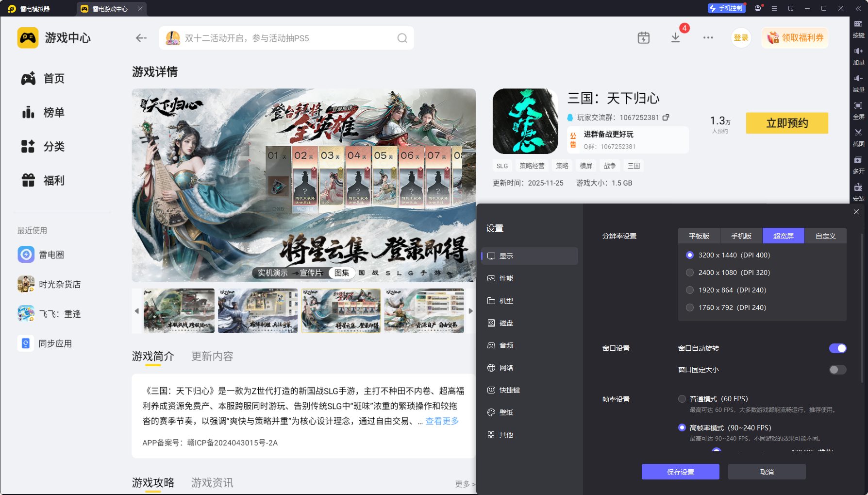Click the fullscreen (全屏) icon
The height and width of the screenshot is (495, 868).
(x=858, y=106)
